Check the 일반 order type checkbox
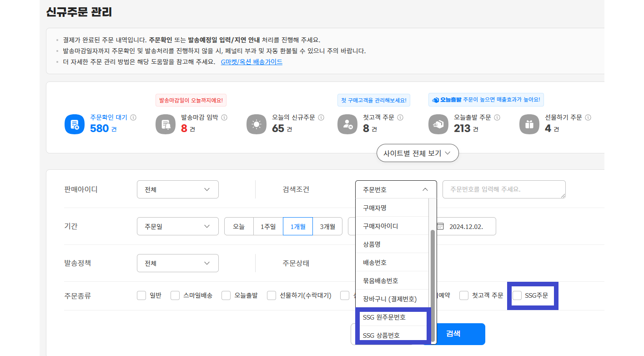The width and height of the screenshot is (644, 356). pos(141,295)
